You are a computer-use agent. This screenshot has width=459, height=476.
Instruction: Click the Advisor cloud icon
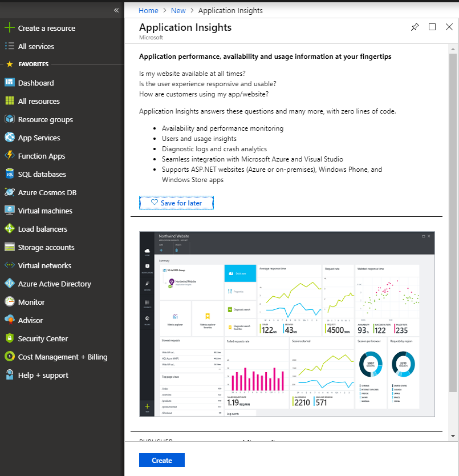pos(9,320)
